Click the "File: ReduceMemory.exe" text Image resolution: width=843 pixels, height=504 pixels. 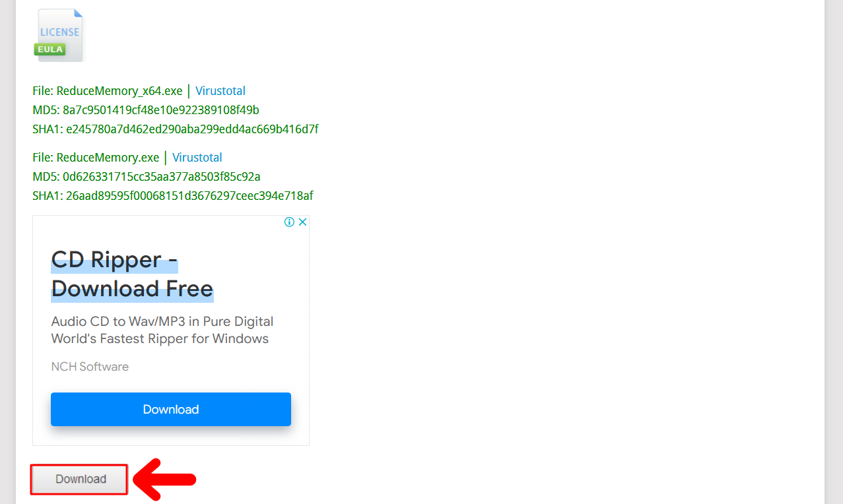coord(96,158)
